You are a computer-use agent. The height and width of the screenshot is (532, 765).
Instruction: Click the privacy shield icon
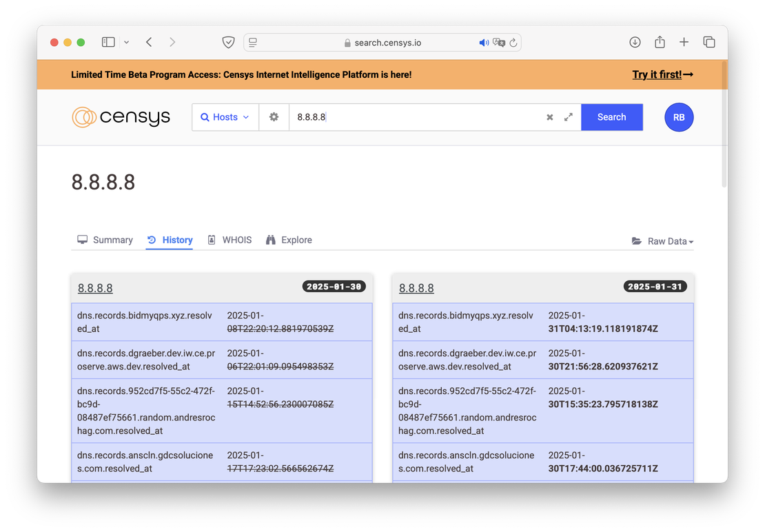coord(228,42)
